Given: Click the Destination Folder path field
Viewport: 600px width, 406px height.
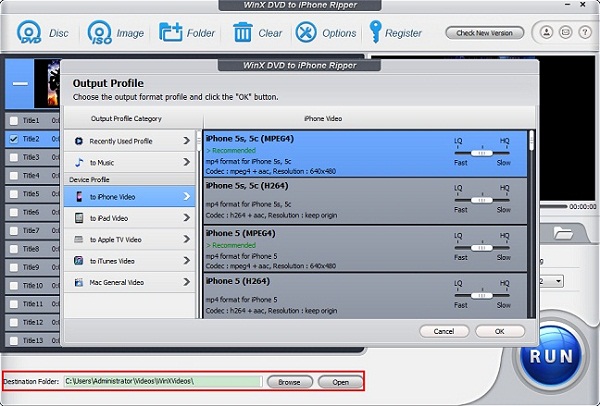Looking at the screenshot, I should [x=163, y=382].
